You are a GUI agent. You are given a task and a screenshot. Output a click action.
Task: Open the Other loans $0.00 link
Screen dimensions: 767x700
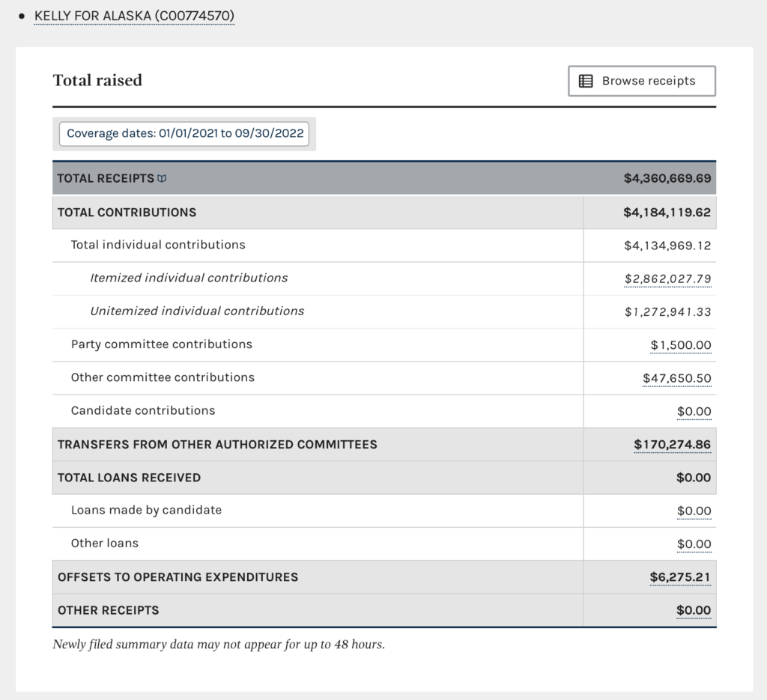[x=694, y=544]
